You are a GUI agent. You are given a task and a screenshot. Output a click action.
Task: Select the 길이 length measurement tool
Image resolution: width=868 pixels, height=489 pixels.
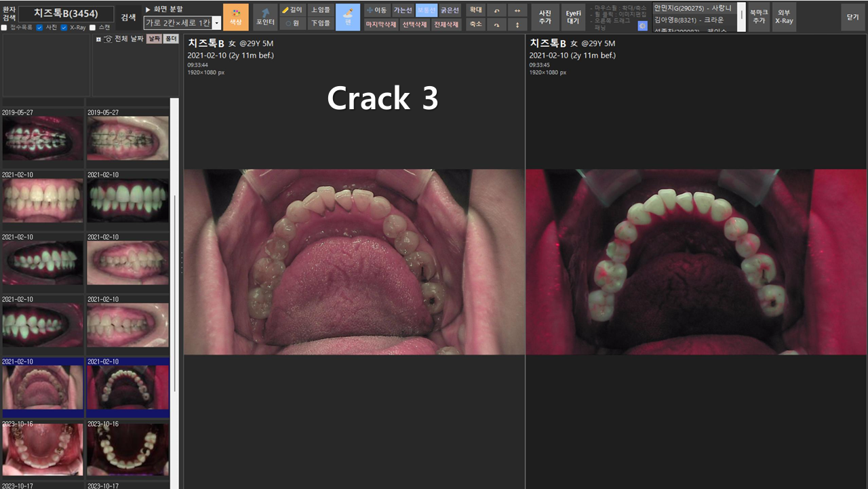292,10
